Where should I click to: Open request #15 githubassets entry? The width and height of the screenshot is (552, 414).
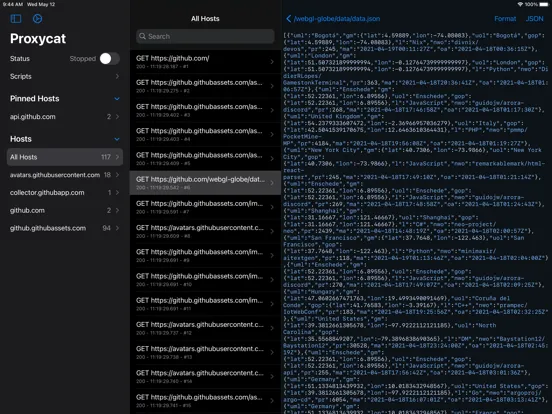205,401
